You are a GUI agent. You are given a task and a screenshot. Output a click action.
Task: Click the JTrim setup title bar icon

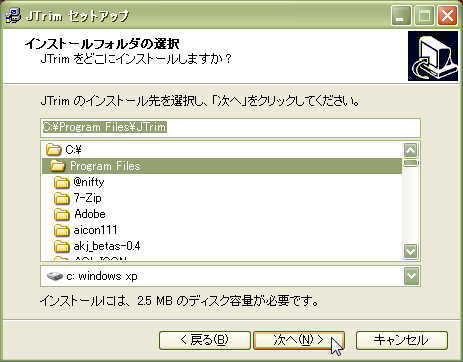13,16
